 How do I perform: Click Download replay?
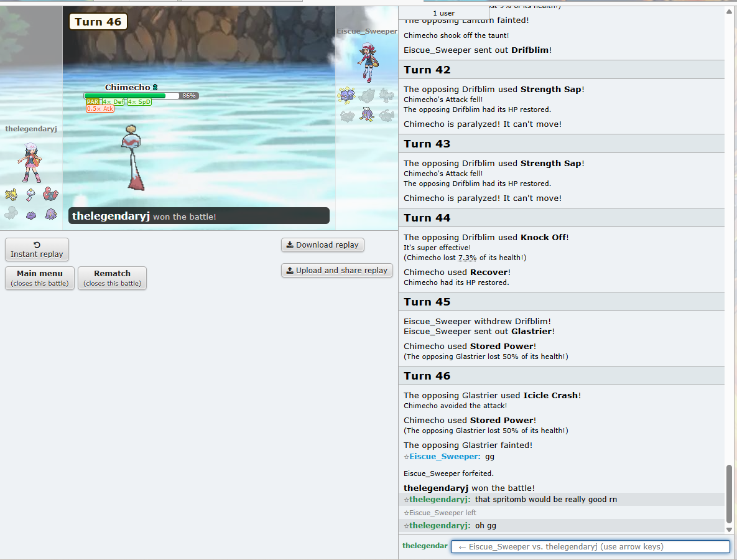tap(323, 245)
